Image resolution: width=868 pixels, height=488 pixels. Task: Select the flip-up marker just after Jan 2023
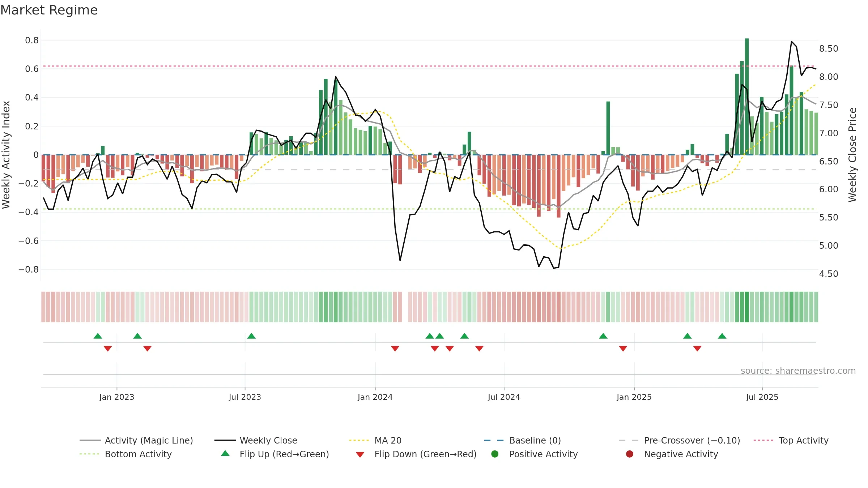137,336
